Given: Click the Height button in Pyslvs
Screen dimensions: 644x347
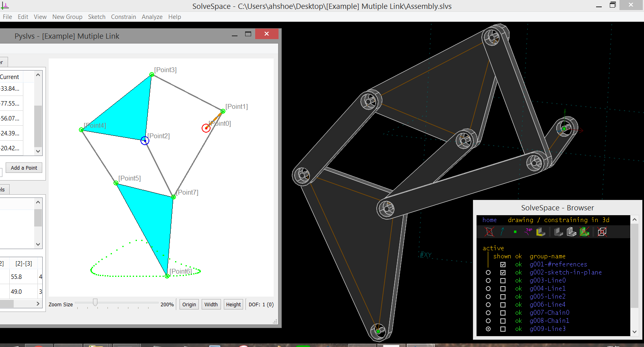Looking at the screenshot, I should pos(233,305).
